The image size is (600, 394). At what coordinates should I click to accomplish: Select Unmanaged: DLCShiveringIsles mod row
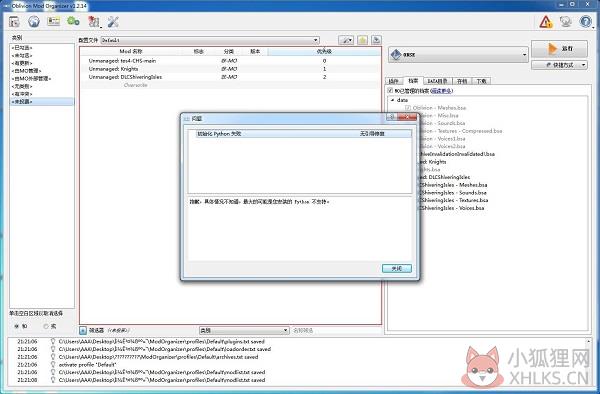(x=231, y=77)
